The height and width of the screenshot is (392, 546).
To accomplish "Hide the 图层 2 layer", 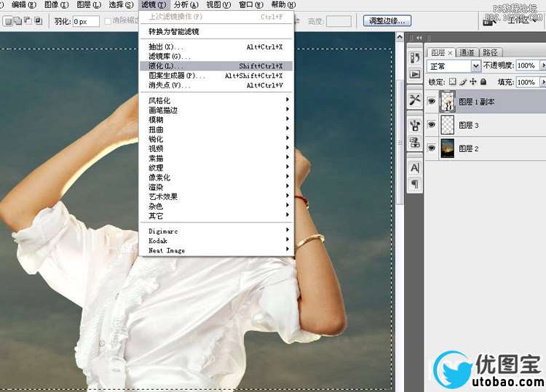I will (x=432, y=148).
